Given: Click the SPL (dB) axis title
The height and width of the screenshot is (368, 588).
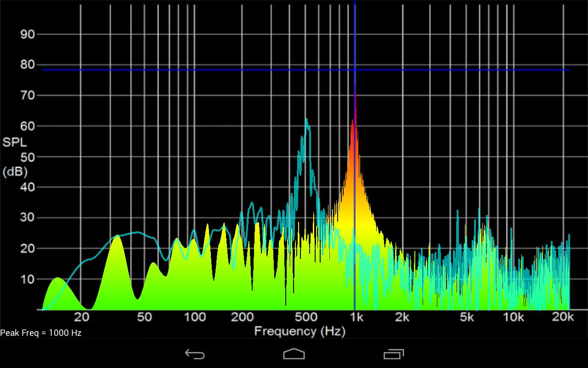Looking at the screenshot, I should point(15,157).
